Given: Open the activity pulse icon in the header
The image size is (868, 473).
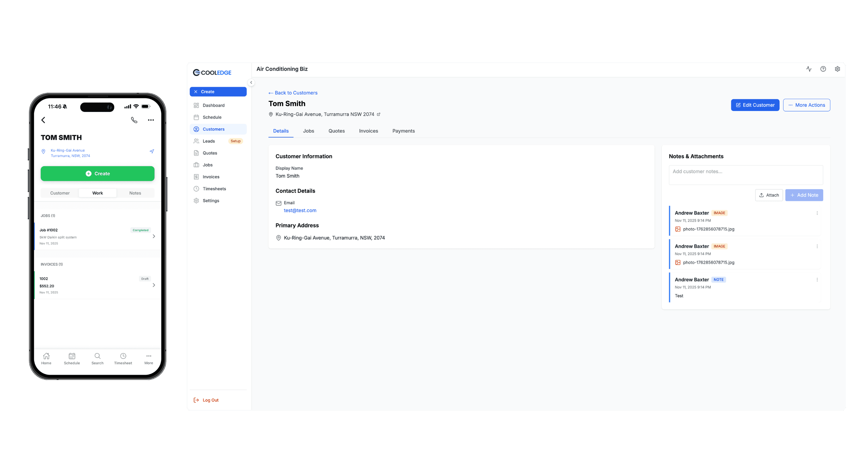Looking at the screenshot, I should pos(809,69).
